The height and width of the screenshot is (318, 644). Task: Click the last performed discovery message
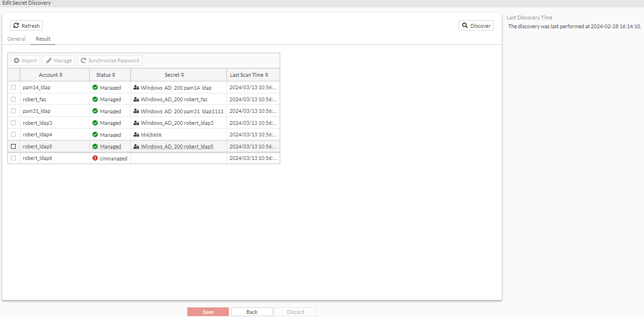[x=575, y=26]
